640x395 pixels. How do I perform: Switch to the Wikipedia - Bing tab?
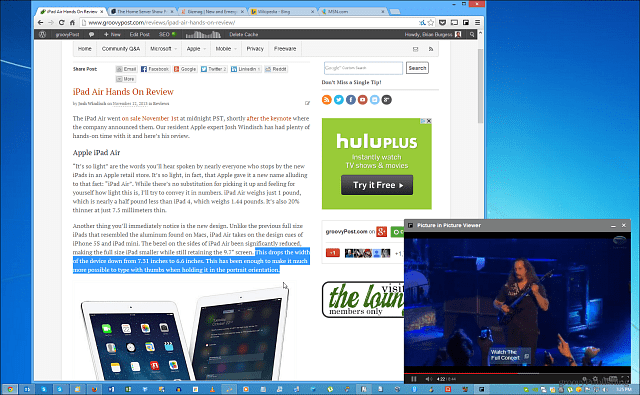pyautogui.click(x=282, y=11)
